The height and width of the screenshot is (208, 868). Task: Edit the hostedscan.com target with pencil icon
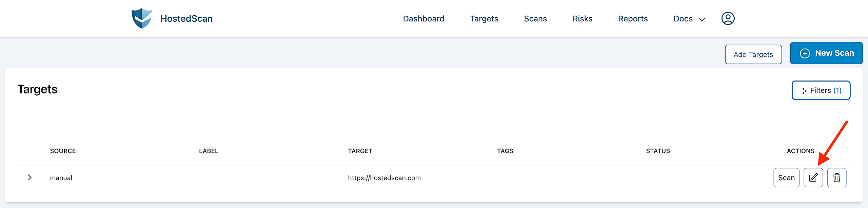(813, 178)
